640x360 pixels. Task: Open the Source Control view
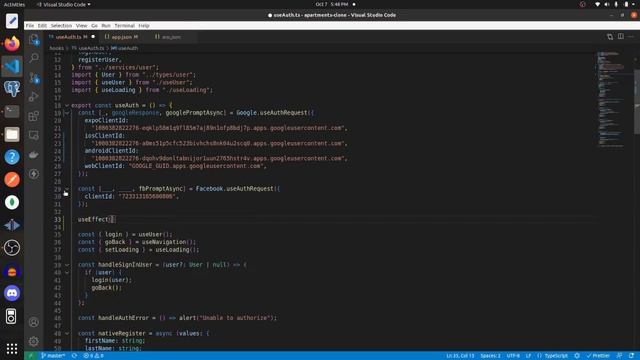coord(34,78)
